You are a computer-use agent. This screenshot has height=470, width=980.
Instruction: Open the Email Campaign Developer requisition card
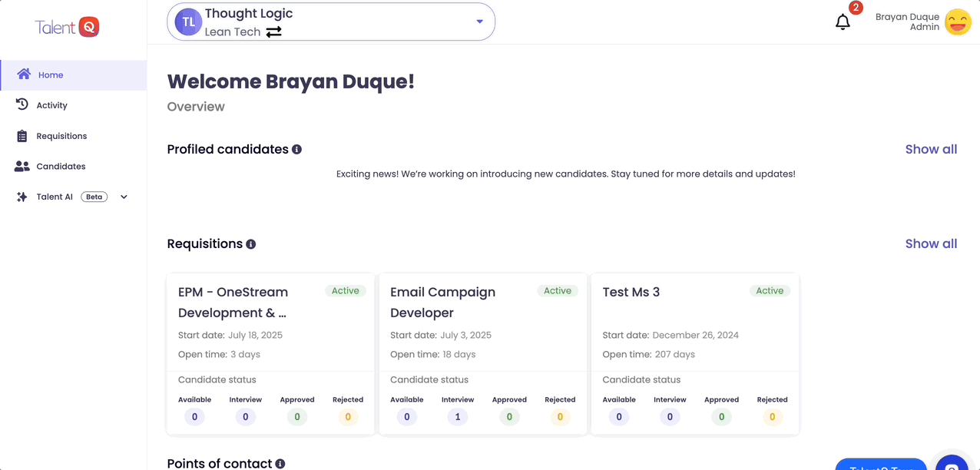[x=442, y=303]
